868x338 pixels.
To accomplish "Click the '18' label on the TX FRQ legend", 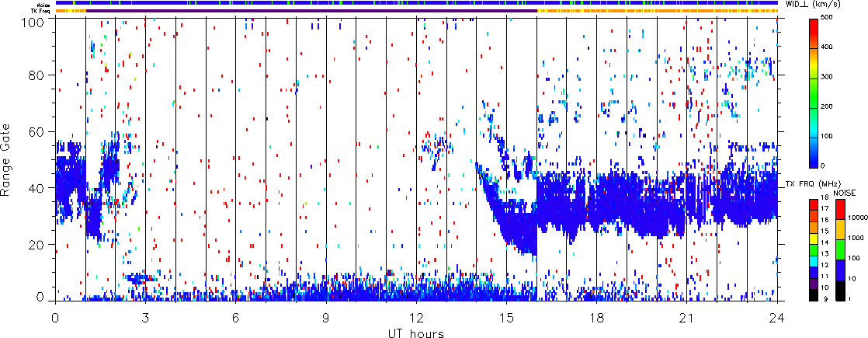I will click(825, 197).
